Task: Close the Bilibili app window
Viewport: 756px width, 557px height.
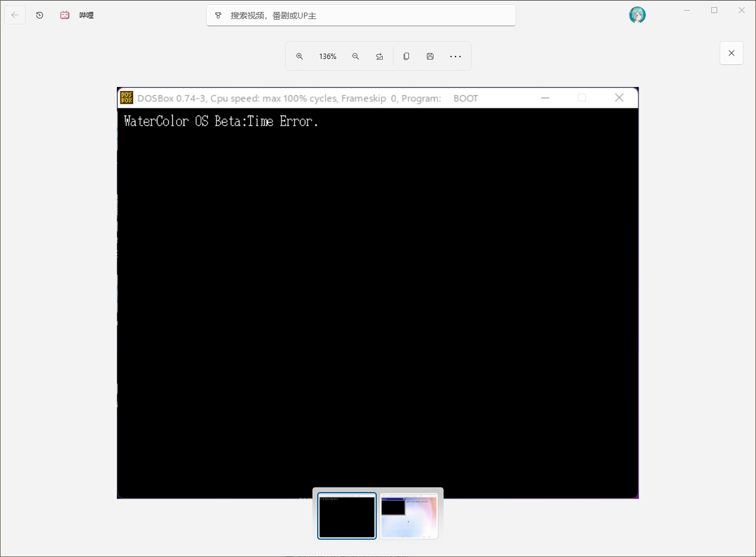Action: pyautogui.click(x=742, y=10)
